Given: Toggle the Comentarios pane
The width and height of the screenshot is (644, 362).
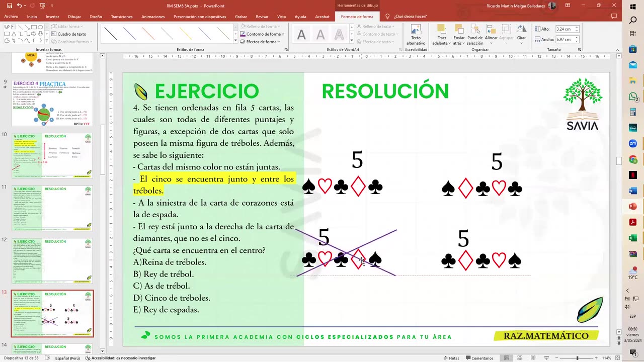Looking at the screenshot, I should coord(479,358).
